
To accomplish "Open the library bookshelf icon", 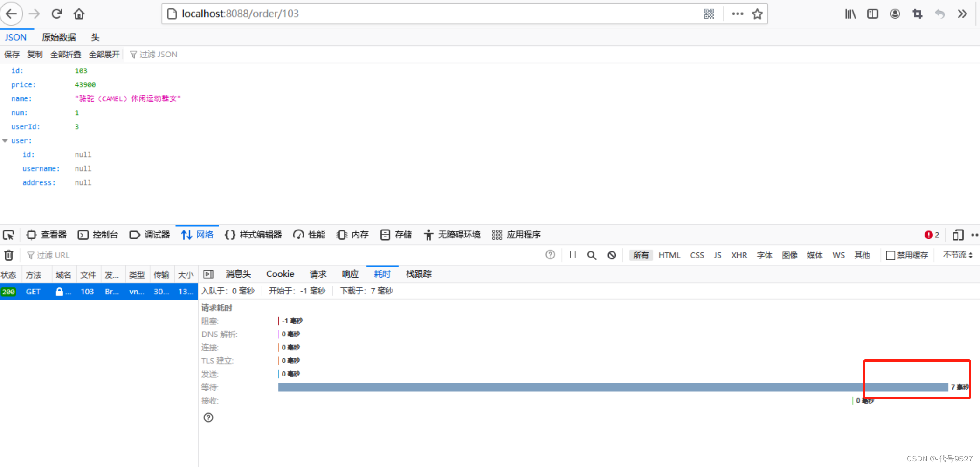I will point(850,14).
